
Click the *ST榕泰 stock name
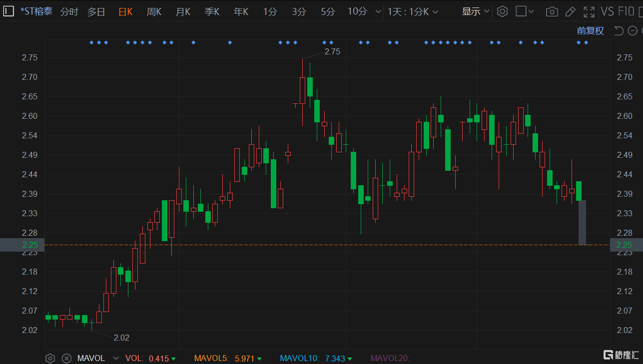[x=36, y=11]
